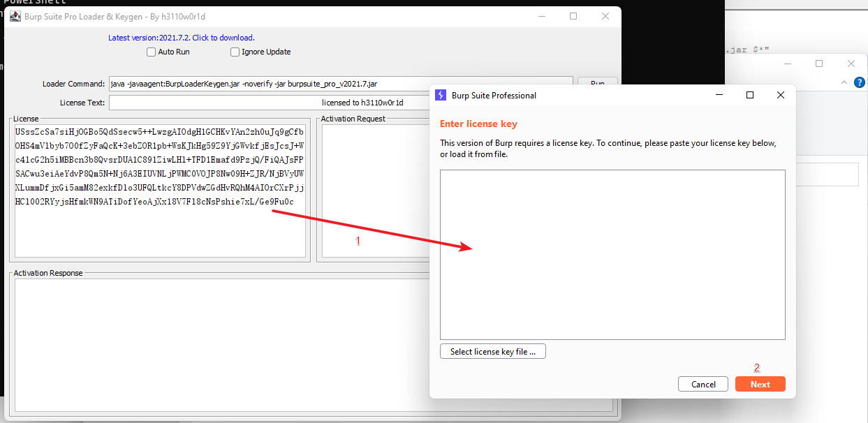Click the Keygen window's title bar app icon

(x=15, y=17)
